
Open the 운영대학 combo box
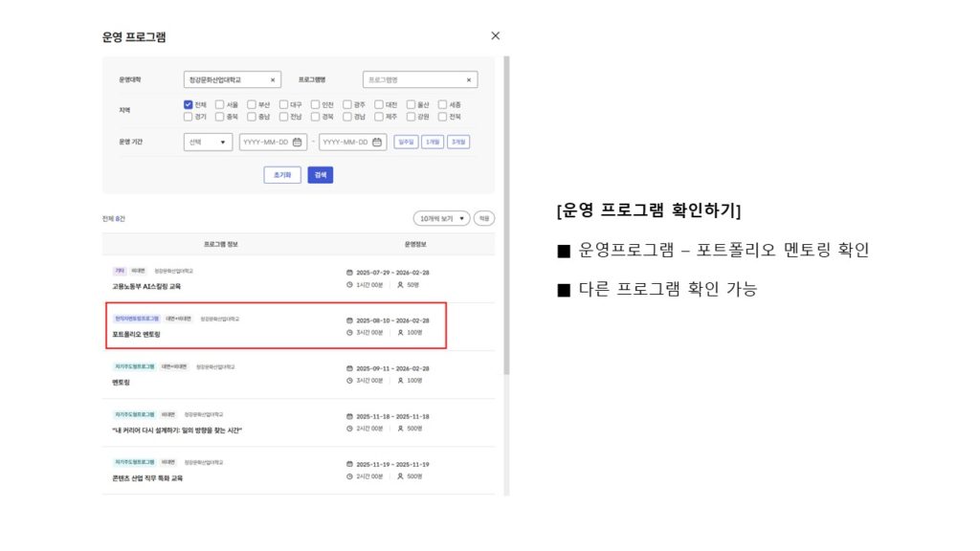tap(226, 80)
